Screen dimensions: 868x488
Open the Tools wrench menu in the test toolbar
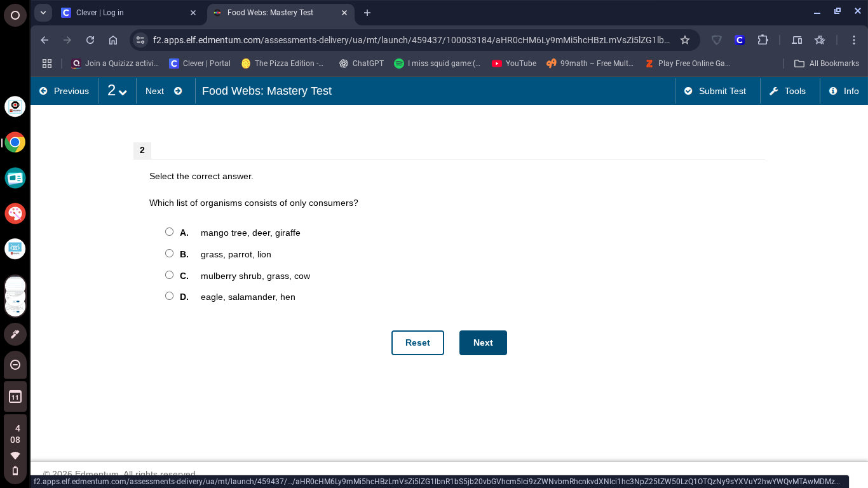pyautogui.click(x=789, y=91)
